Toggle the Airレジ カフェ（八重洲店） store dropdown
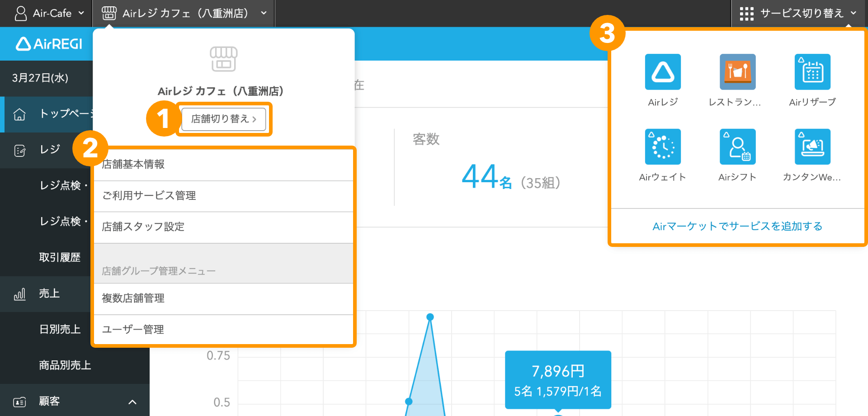Viewport: 868px width, 416px height. pos(264,13)
